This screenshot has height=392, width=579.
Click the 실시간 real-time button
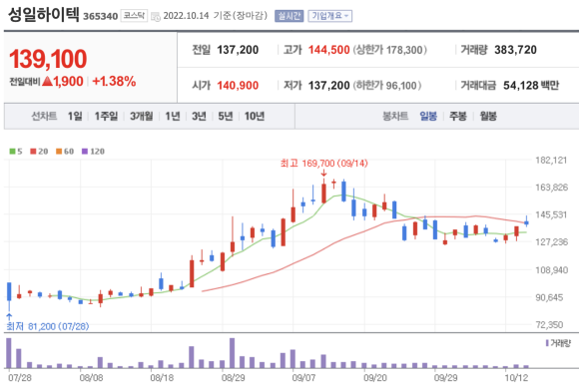[x=289, y=16]
